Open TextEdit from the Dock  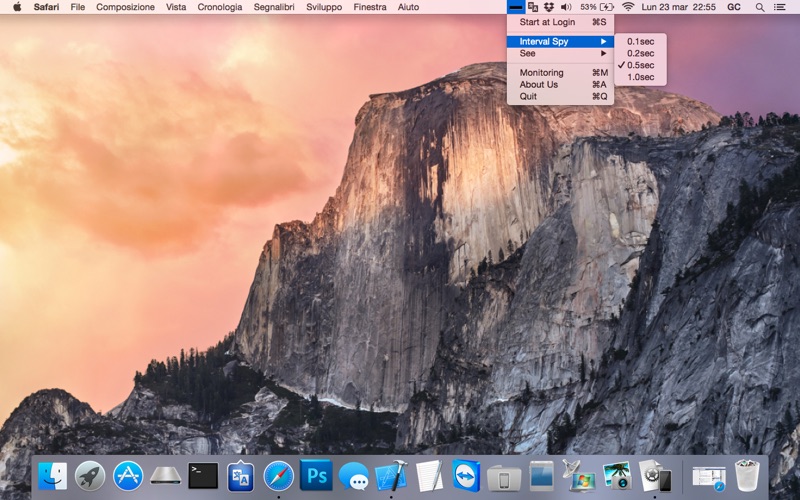click(429, 476)
